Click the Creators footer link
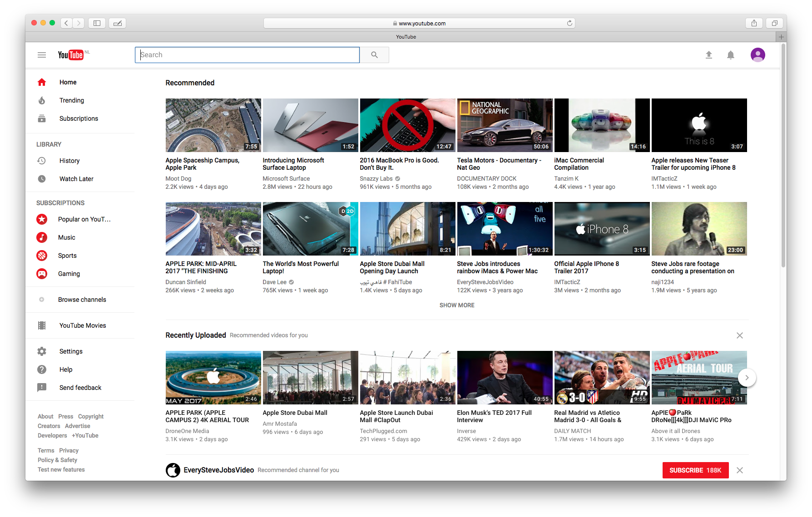 [x=49, y=426]
